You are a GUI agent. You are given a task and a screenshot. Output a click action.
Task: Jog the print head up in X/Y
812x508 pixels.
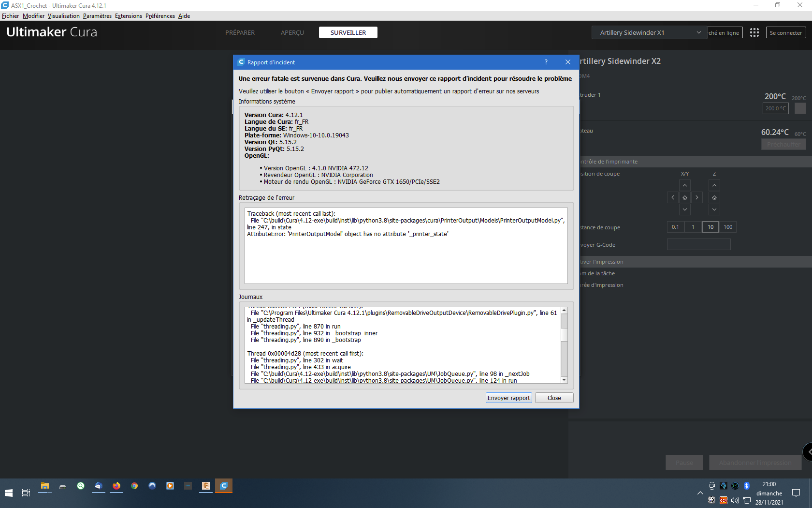click(685, 185)
